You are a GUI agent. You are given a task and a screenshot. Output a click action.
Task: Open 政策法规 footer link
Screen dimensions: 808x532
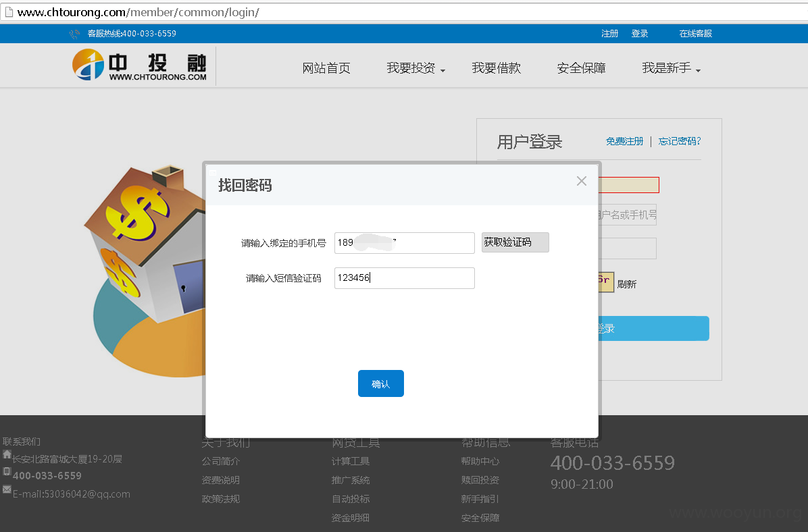[x=221, y=499]
